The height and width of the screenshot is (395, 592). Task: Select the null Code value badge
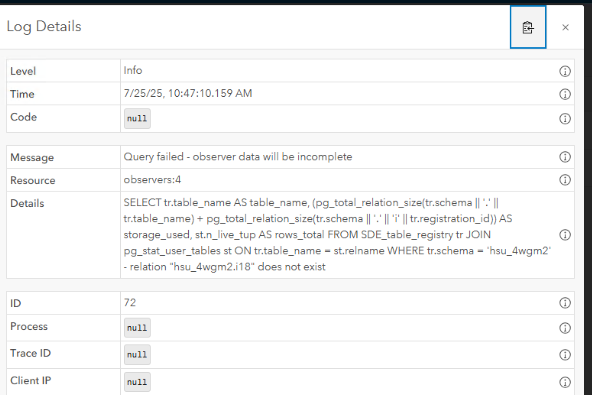pos(137,119)
